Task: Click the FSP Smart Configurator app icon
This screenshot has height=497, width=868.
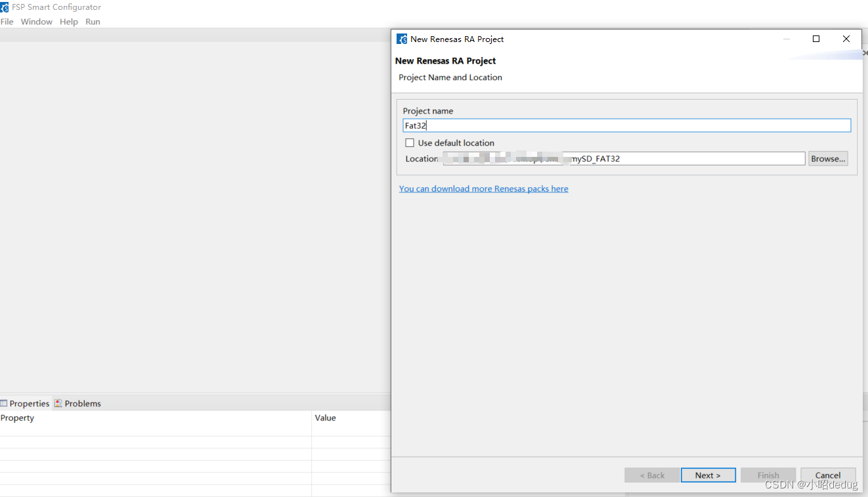Action: pyautogui.click(x=5, y=7)
